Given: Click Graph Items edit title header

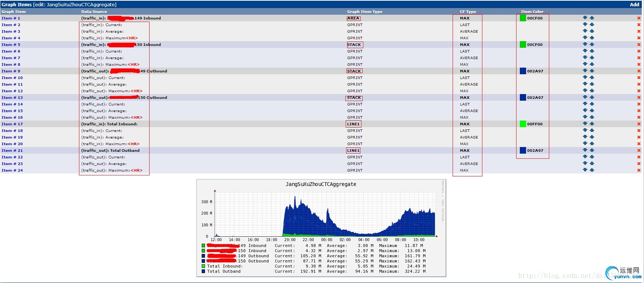Looking at the screenshot, I should pyautogui.click(x=59, y=4).
